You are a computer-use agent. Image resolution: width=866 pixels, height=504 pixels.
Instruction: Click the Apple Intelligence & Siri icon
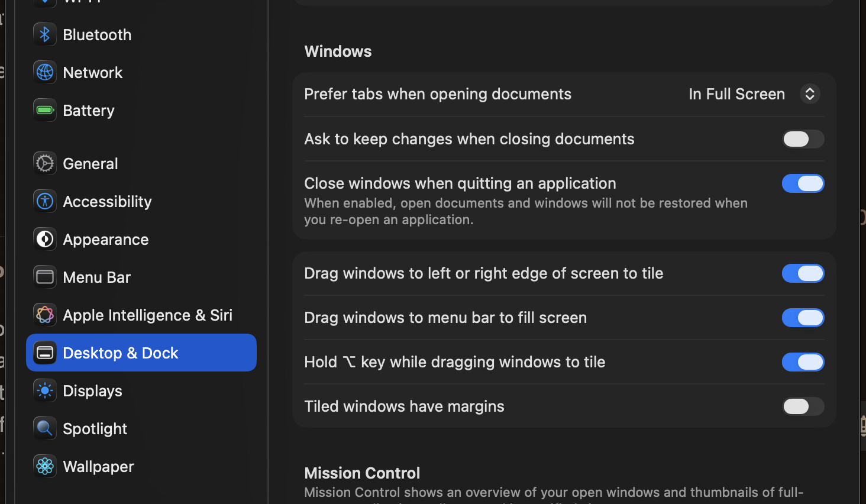coord(45,315)
